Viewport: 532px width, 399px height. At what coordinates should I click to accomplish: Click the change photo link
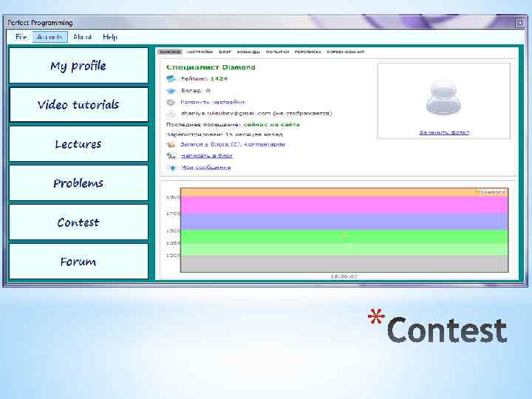coord(444,132)
